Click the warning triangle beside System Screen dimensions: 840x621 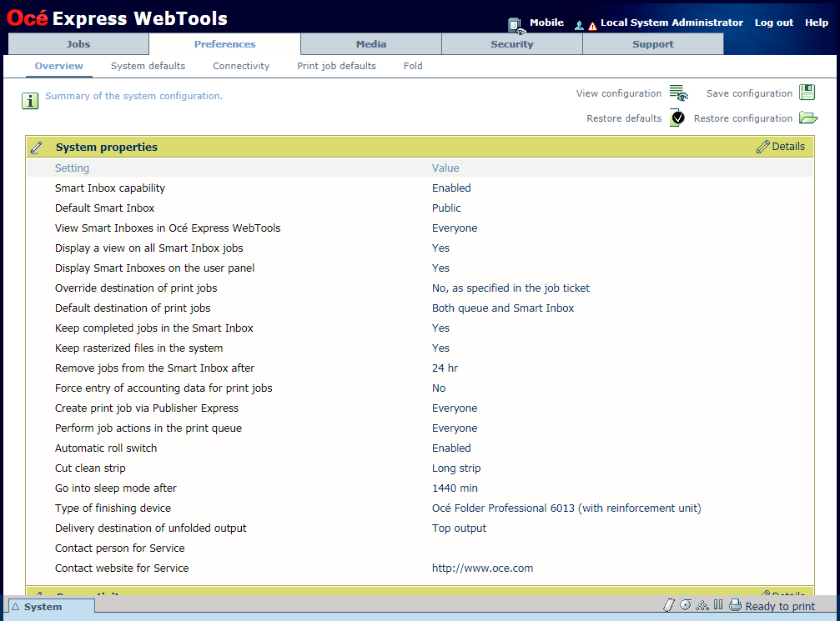[x=16, y=607]
